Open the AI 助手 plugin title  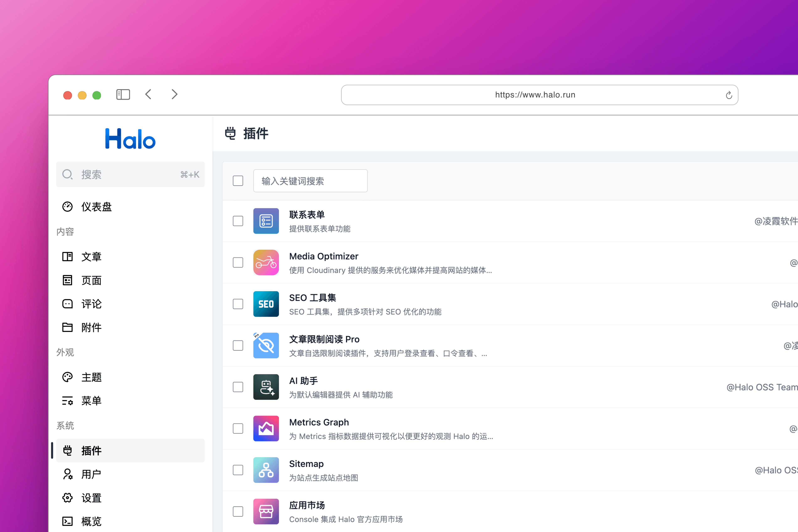pyautogui.click(x=303, y=381)
